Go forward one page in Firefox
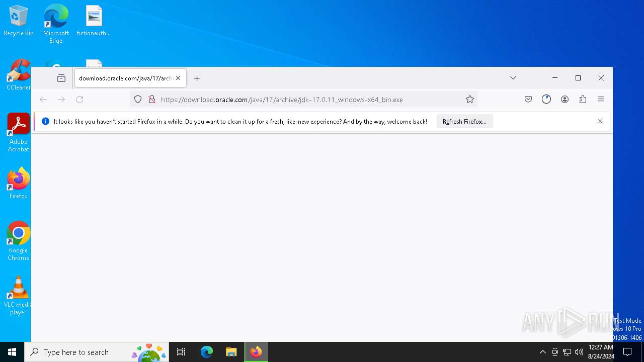Screen dimensions: 644x362 pyautogui.click(x=61, y=100)
